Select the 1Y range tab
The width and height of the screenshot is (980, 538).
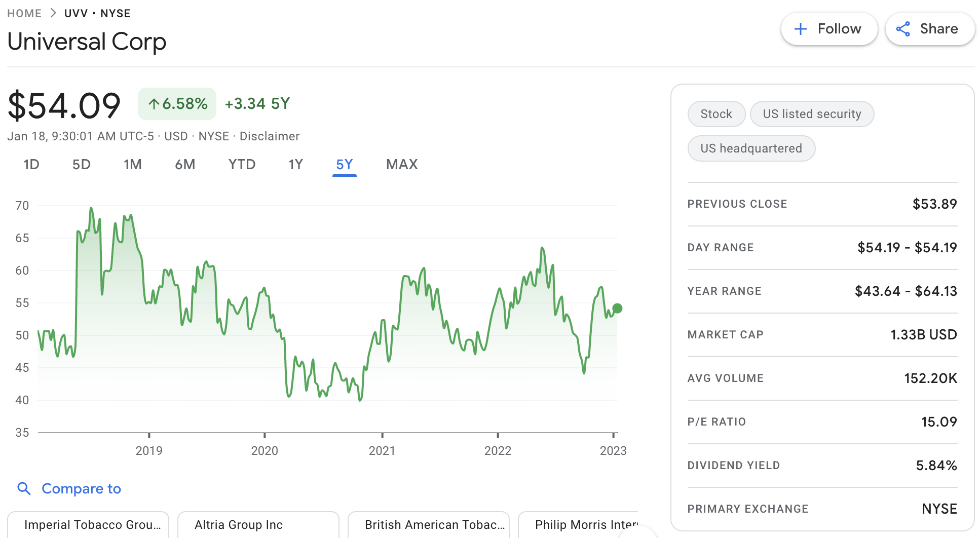tap(295, 164)
